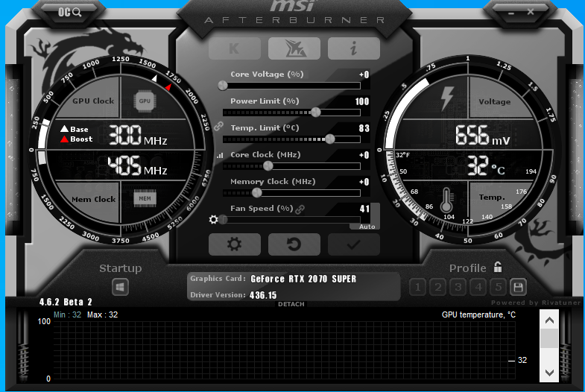This screenshot has height=392, width=585.
Task: Click the 656 mV voltage reading
Action: 482,136
